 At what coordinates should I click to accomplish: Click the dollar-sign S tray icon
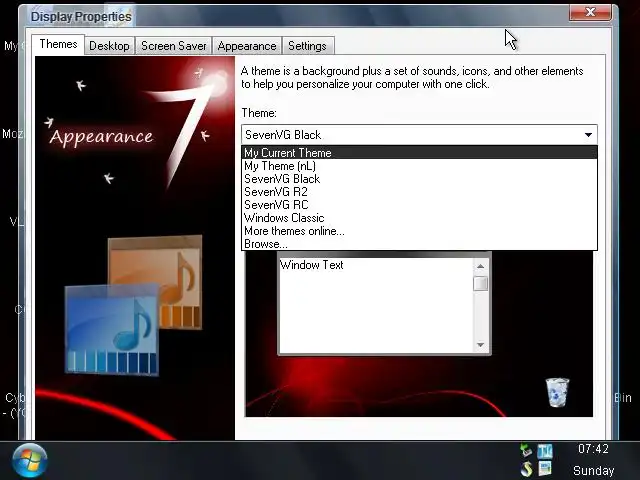526,469
